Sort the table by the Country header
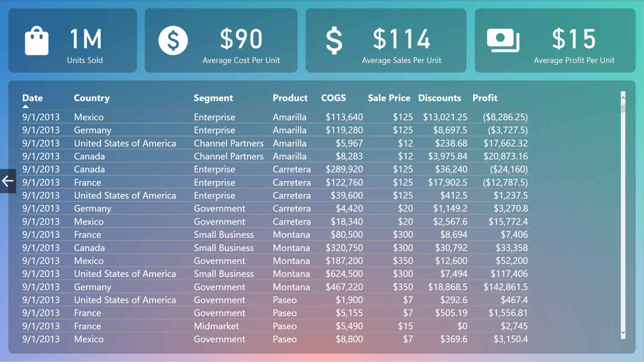Viewport: 644px width, 362px height. tap(91, 98)
